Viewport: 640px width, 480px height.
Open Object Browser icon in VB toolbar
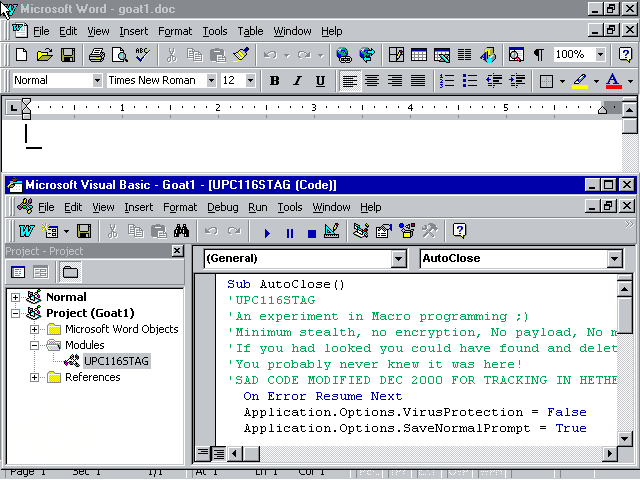(x=407, y=231)
